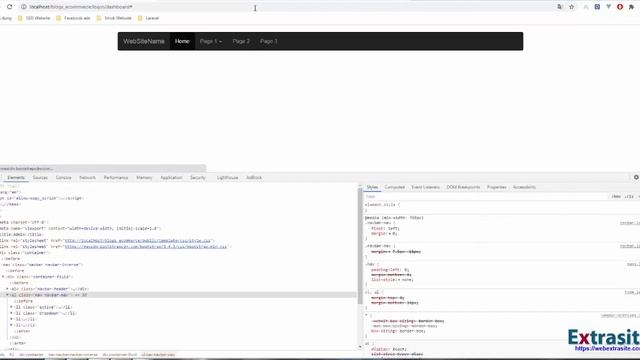This screenshot has width=640, height=360.
Task: Collapse the selected ul nav navbar-nav node
Action: pyautogui.click(x=7, y=295)
